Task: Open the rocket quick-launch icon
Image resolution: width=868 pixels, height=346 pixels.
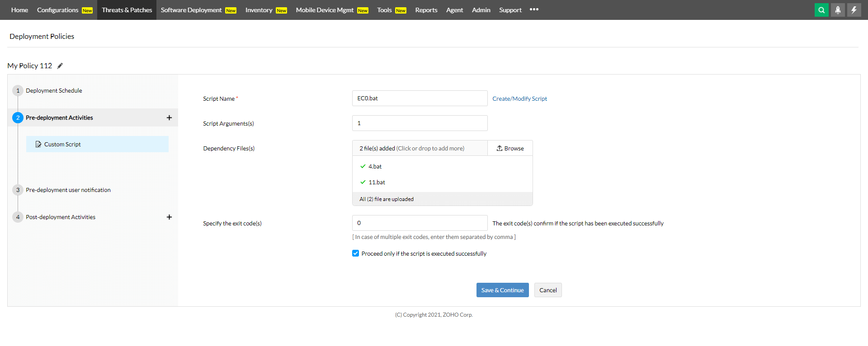Action: 838,10
